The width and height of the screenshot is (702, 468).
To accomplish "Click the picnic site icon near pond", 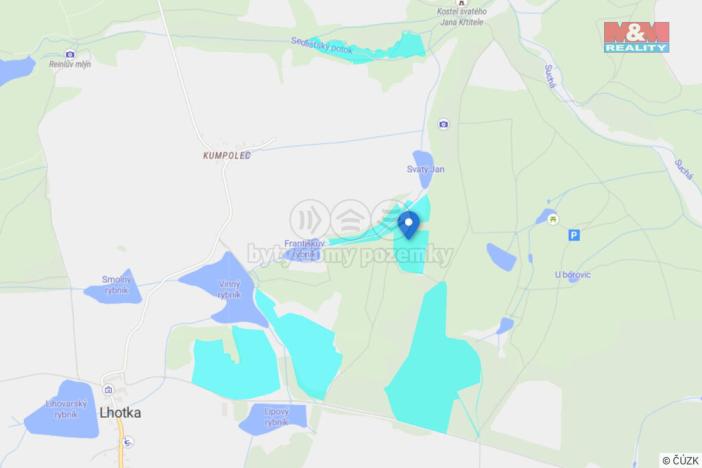I will pos(553,219).
